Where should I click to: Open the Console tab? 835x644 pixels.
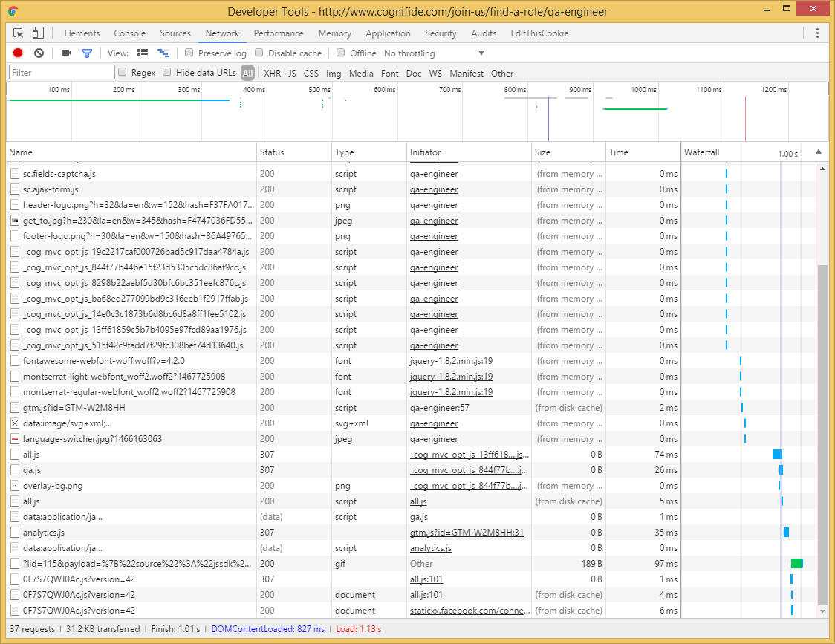(130, 33)
